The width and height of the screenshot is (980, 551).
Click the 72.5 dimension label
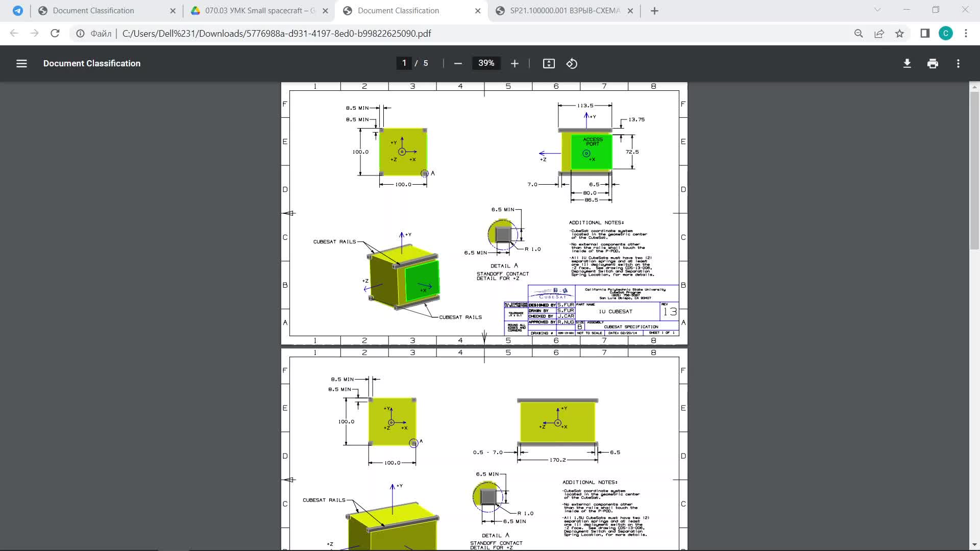point(632,152)
